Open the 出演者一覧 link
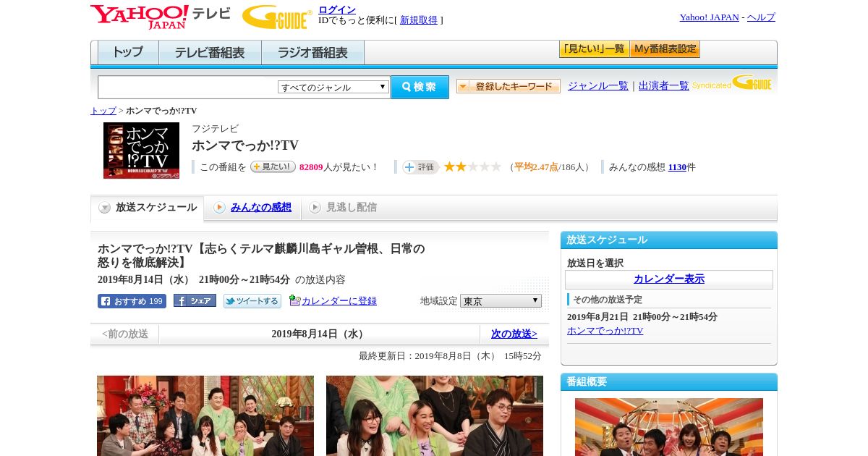Viewport: 868px width, 456px height. pyautogui.click(x=663, y=85)
